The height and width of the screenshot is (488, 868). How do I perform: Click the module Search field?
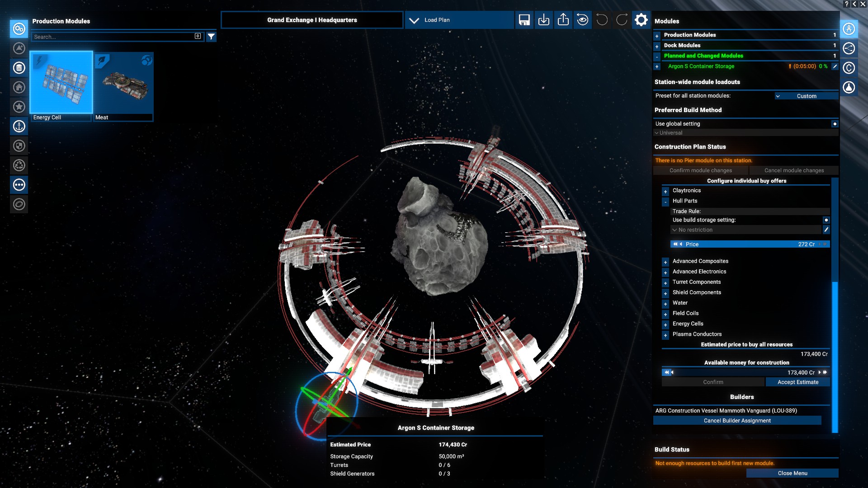click(x=118, y=37)
